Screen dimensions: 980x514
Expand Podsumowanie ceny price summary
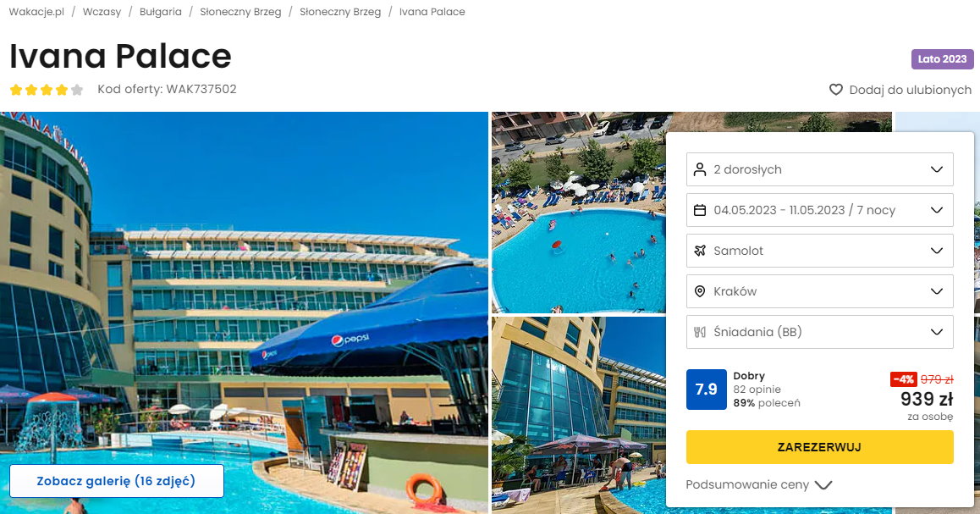point(759,484)
